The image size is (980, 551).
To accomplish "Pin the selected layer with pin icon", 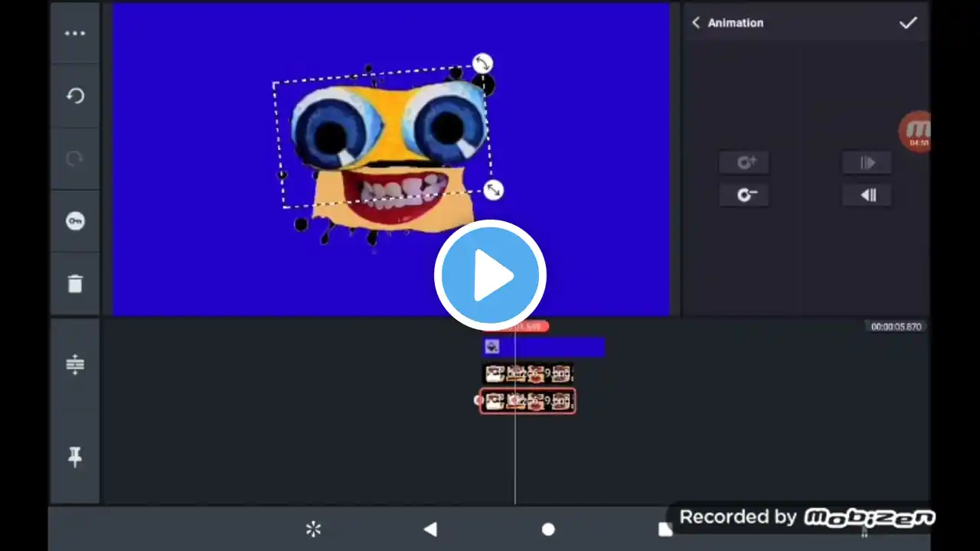I will [75, 457].
